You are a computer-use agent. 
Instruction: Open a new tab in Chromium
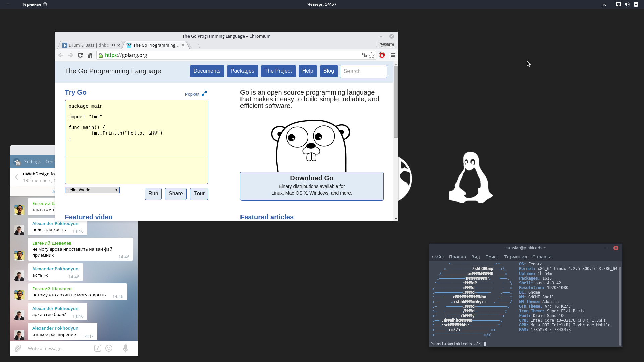194,45
